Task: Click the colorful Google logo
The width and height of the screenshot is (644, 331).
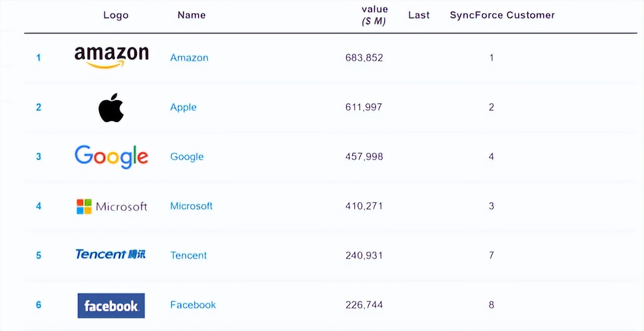Action: (111, 156)
